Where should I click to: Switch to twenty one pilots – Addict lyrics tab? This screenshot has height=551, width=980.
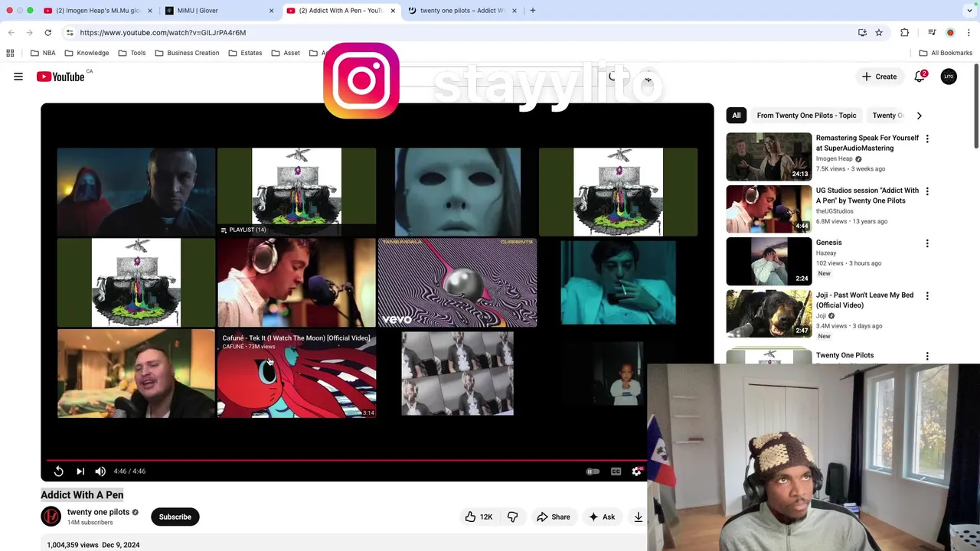point(462,11)
